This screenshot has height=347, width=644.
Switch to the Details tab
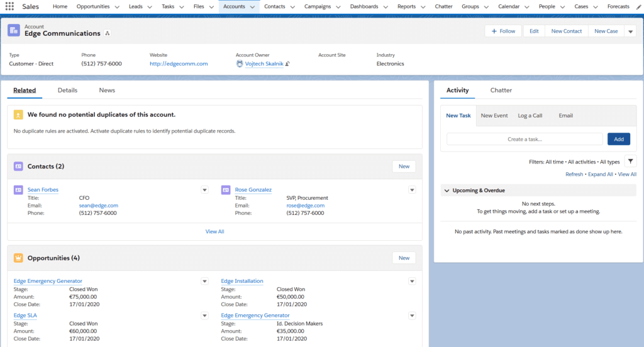coord(67,91)
